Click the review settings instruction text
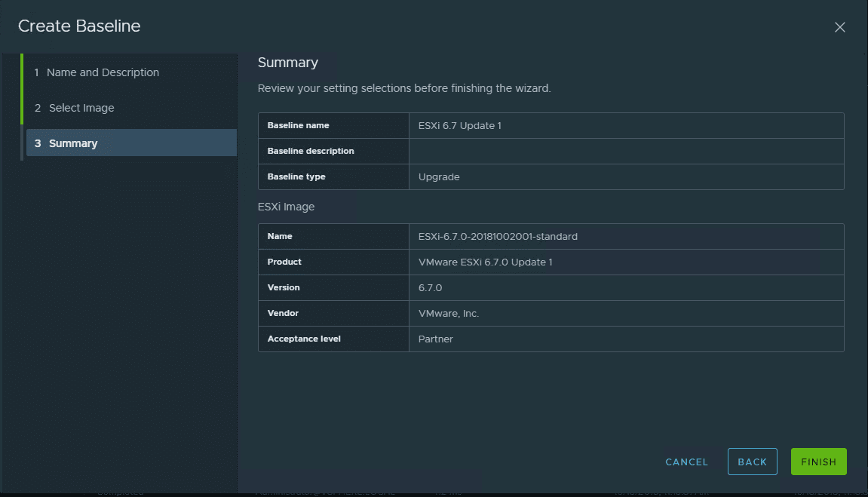 pyautogui.click(x=404, y=88)
